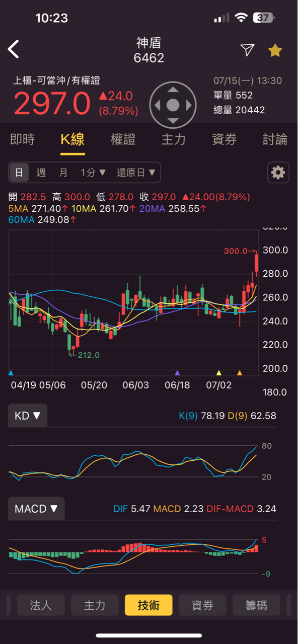Tap the 法人 button at bottom
This screenshot has width=298, height=644.
(41, 605)
